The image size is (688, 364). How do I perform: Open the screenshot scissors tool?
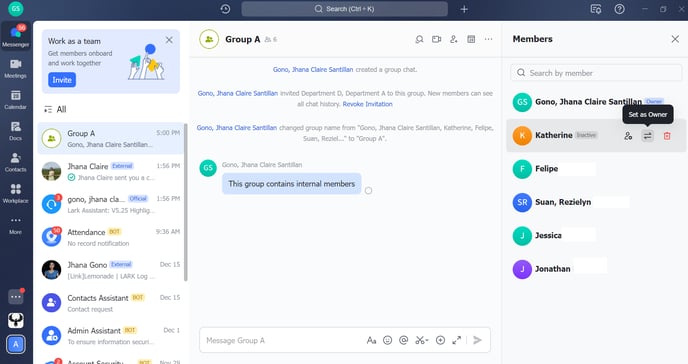point(421,340)
